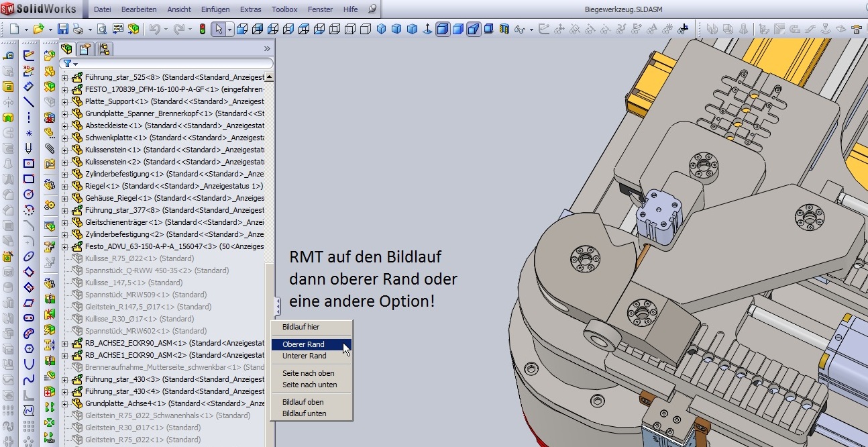This screenshot has width=868, height=447.
Task: Select the Point sketch tool
Action: pyautogui.click(x=29, y=133)
